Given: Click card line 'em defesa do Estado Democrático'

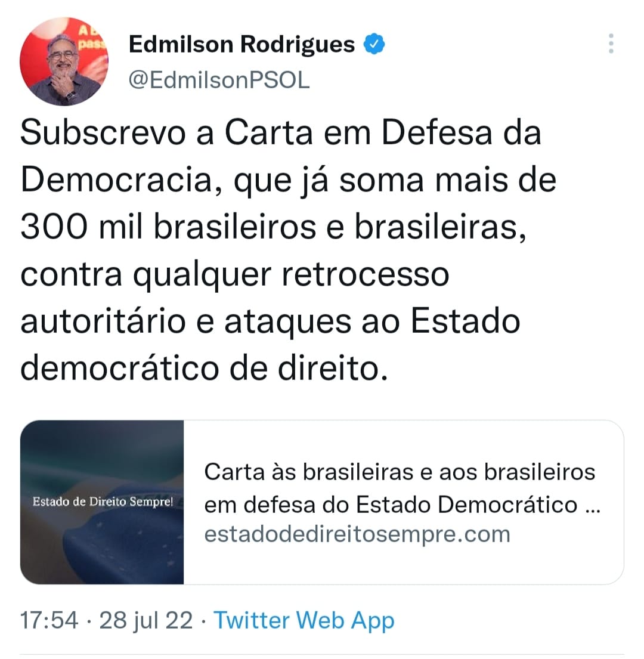Looking at the screenshot, I should click(x=391, y=504).
